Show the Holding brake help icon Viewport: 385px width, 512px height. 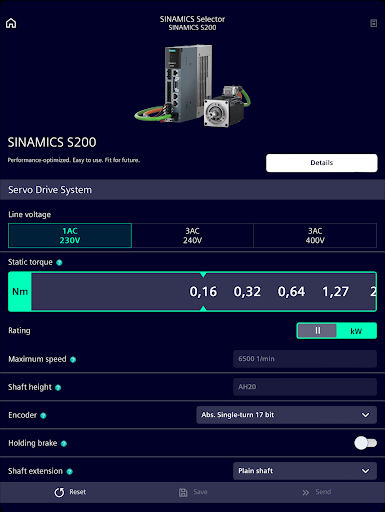pos(64,443)
